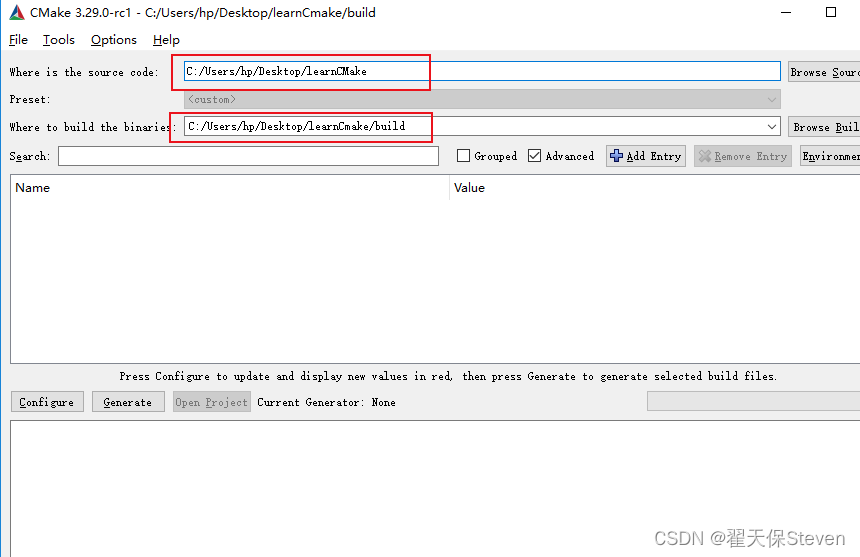
Task: Click the Value column header
Action: (x=655, y=187)
